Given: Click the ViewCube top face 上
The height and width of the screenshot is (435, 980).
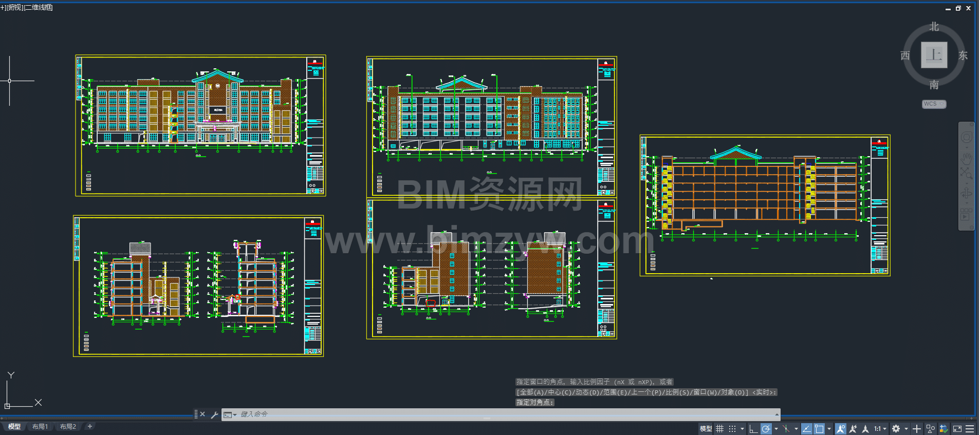Looking at the screenshot, I should (934, 54).
